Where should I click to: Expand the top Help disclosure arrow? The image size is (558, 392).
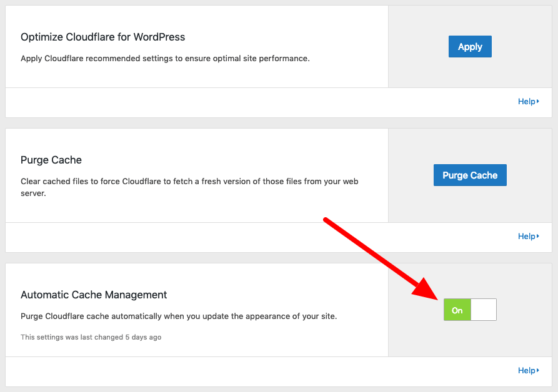(539, 101)
